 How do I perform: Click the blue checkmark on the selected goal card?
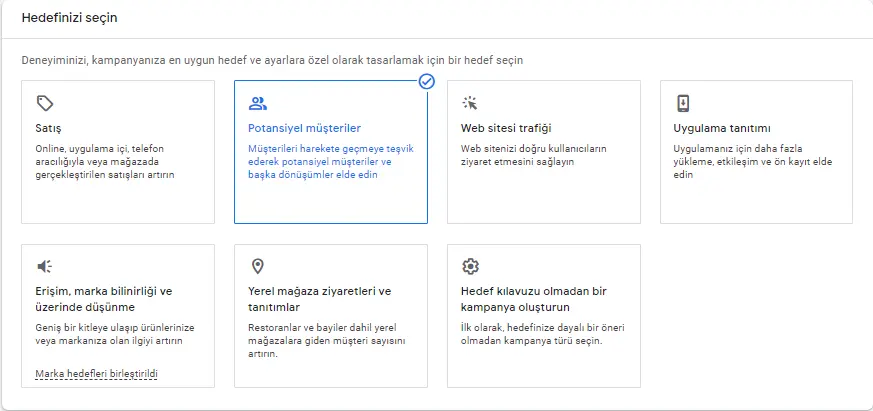(x=426, y=82)
